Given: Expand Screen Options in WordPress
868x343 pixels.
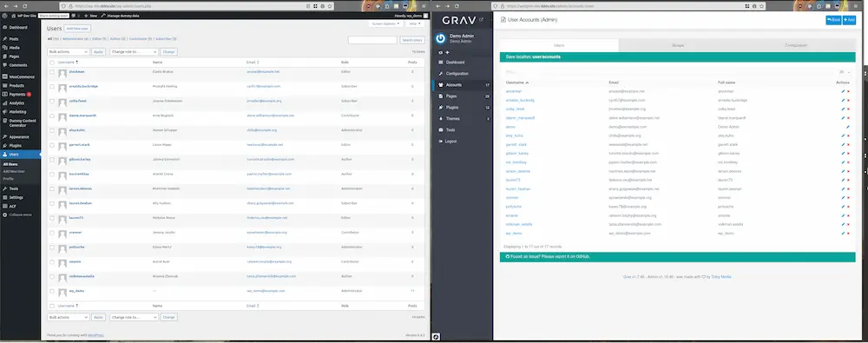Looking at the screenshot, I should coord(385,23).
